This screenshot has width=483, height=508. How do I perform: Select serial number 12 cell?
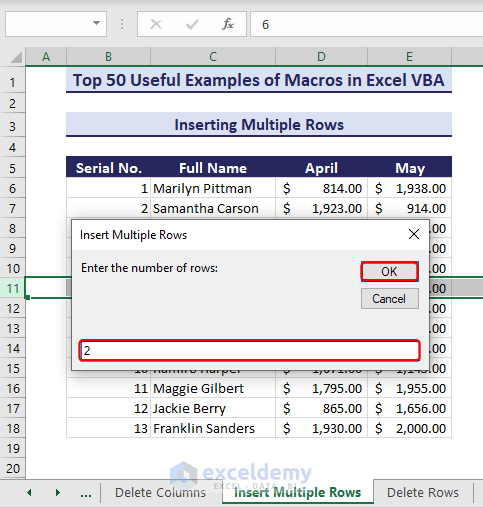coord(108,408)
